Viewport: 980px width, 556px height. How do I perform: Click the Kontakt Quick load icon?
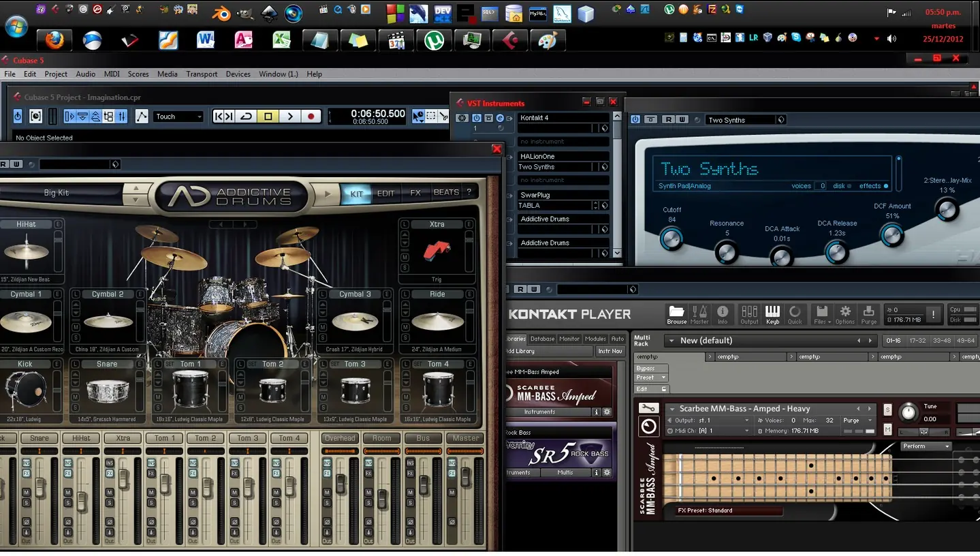pos(795,314)
